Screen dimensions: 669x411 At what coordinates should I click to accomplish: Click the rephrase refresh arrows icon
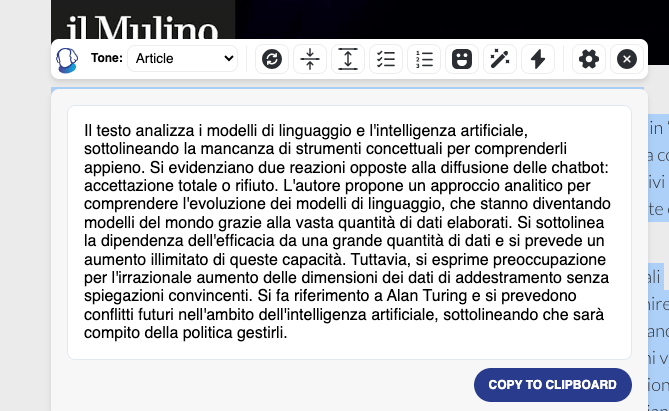271,59
